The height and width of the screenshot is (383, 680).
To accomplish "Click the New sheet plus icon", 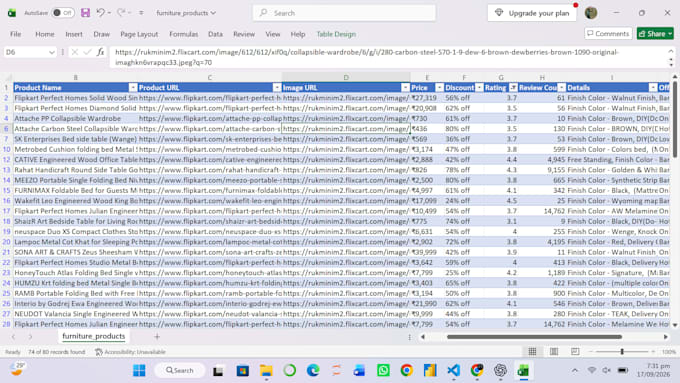I will click(157, 336).
